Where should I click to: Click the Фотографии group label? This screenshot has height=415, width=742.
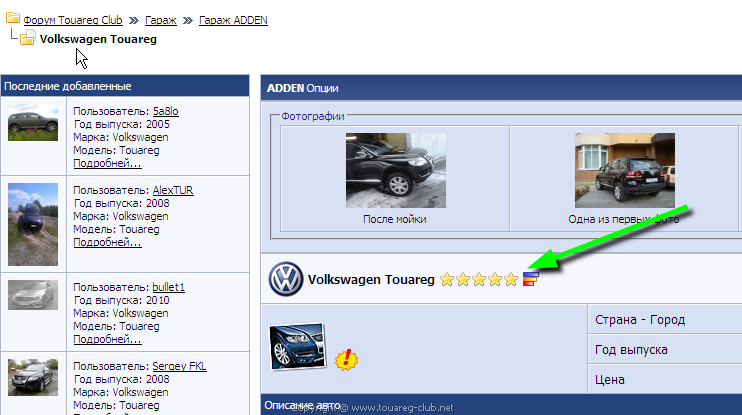(313, 116)
